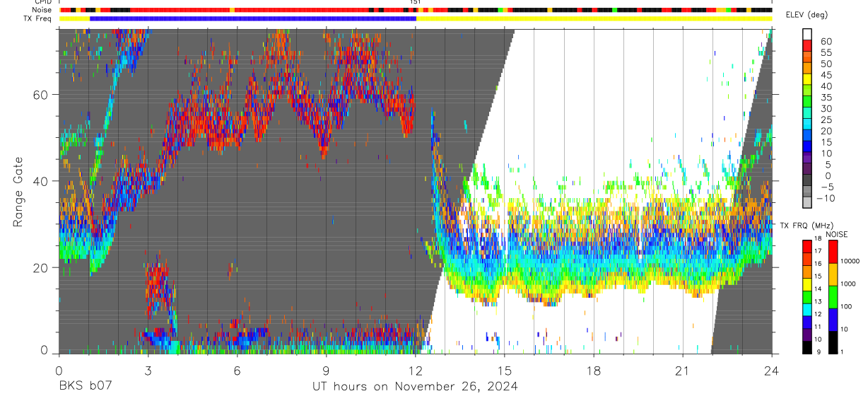Click the '21' tick on the UT hours axis
Viewport: 868px width, 401px height.
683,371
